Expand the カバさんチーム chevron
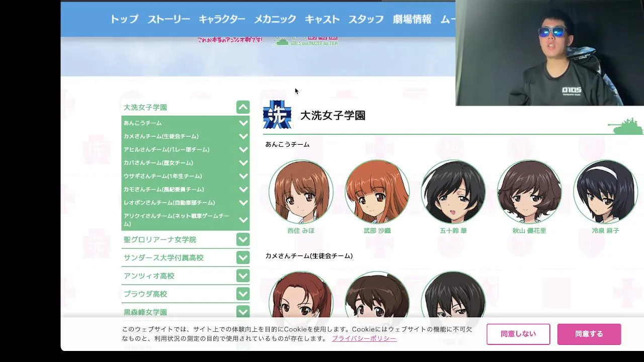Screen dimensions: 644x362 coord(244,163)
